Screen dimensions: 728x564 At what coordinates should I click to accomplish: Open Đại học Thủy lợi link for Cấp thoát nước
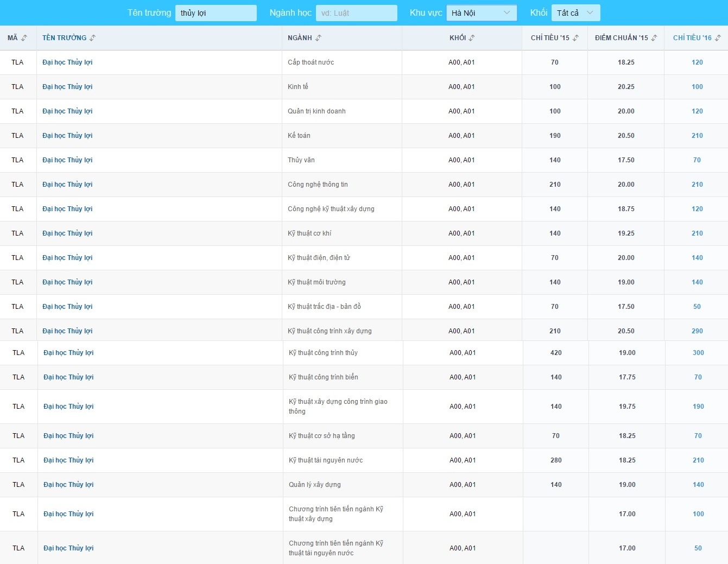(67, 62)
